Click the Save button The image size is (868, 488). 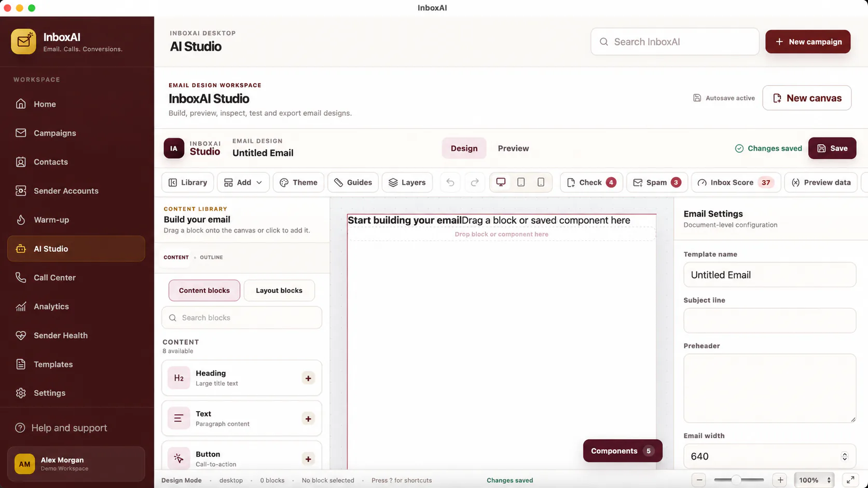[832, 148]
